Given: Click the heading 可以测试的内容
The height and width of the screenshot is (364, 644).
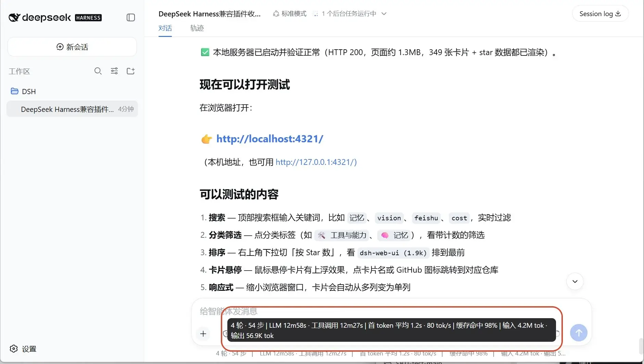Looking at the screenshot, I should [x=239, y=195].
